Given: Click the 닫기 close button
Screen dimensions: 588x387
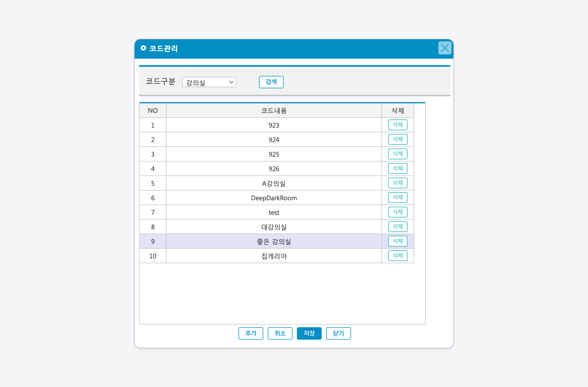Looking at the screenshot, I should click(338, 333).
